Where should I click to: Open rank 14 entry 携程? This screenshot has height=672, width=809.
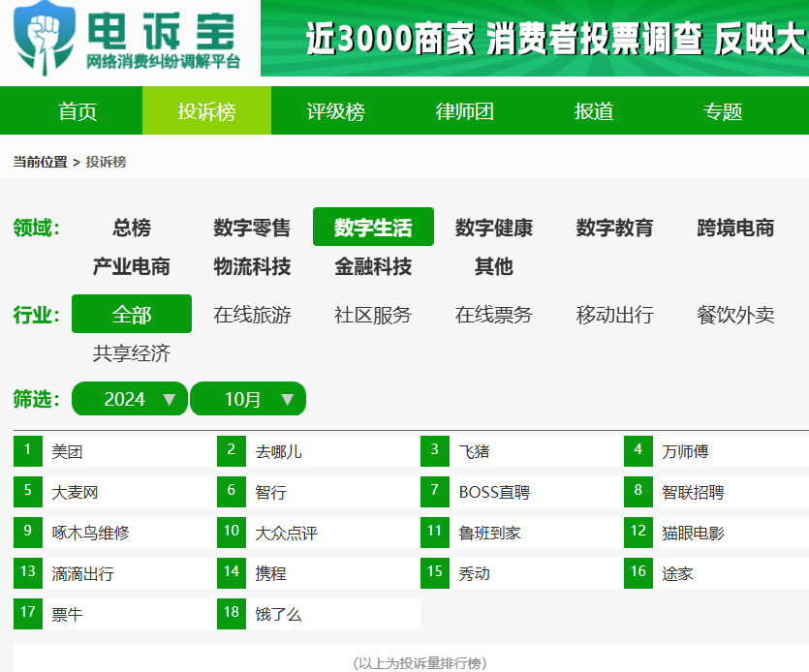(x=270, y=573)
